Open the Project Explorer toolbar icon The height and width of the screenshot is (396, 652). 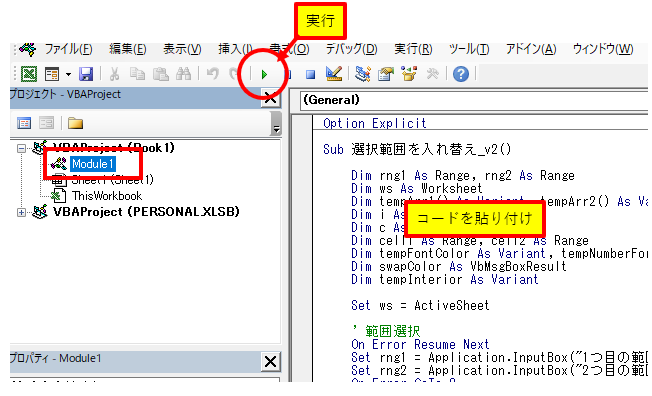363,74
